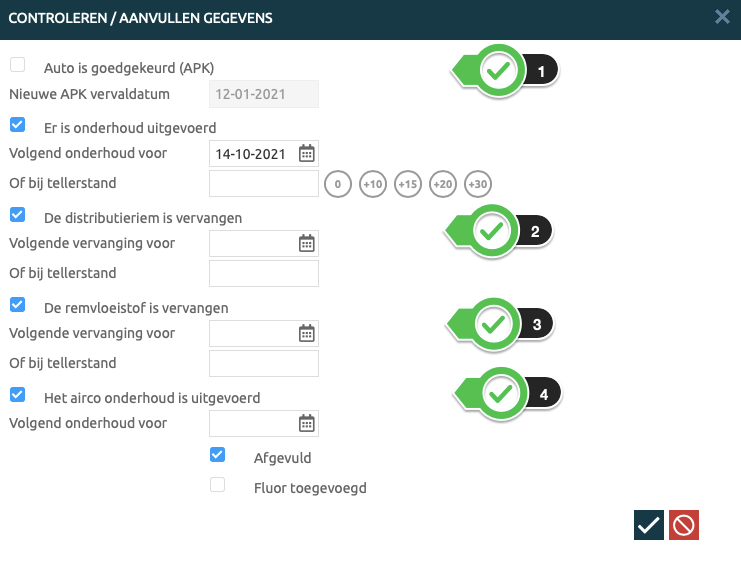Click the maintenance 'Of bij tellerstand' input field
The image size is (741, 569).
(264, 184)
